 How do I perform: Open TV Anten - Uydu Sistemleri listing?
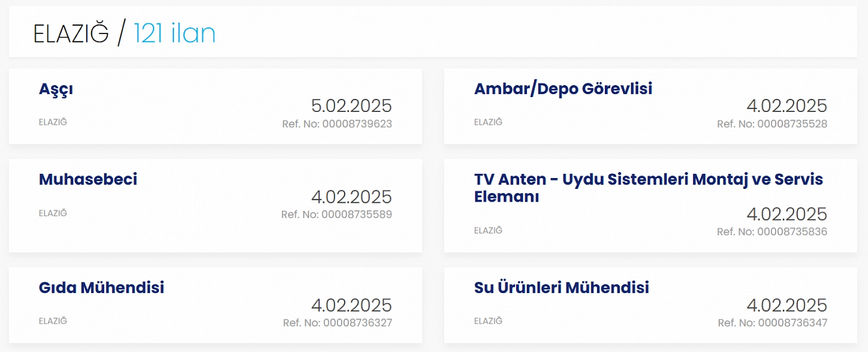(648, 180)
